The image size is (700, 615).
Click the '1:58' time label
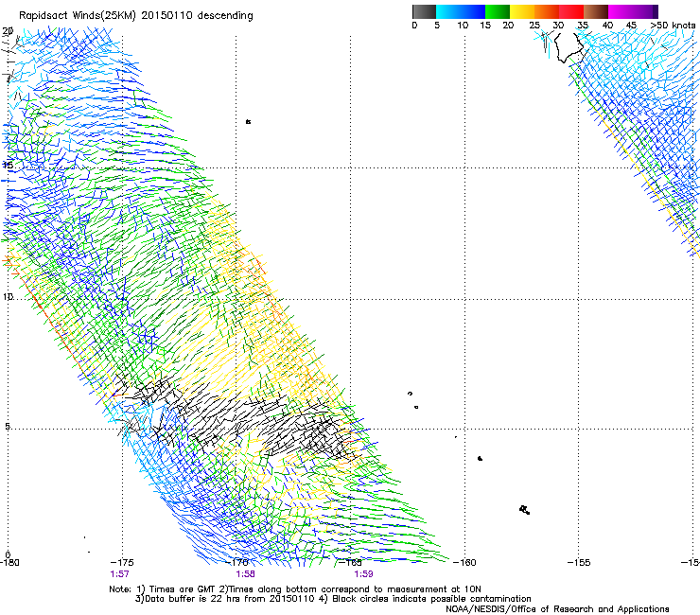[x=246, y=574]
